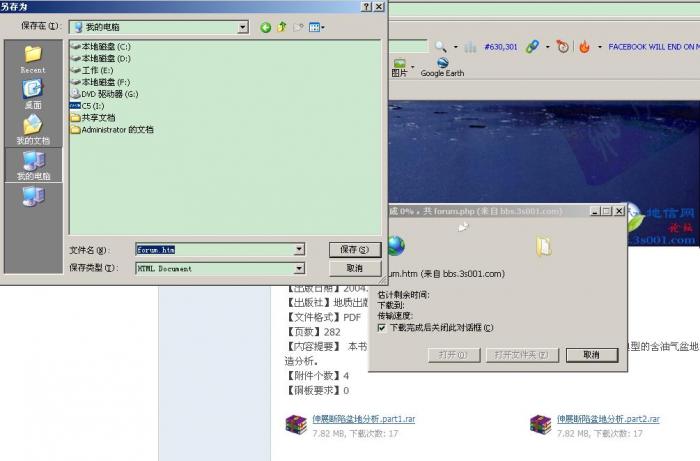Viewport: 700px width, 461px height.
Task: Open the 图片 toolbar menu
Action: pyautogui.click(x=399, y=73)
